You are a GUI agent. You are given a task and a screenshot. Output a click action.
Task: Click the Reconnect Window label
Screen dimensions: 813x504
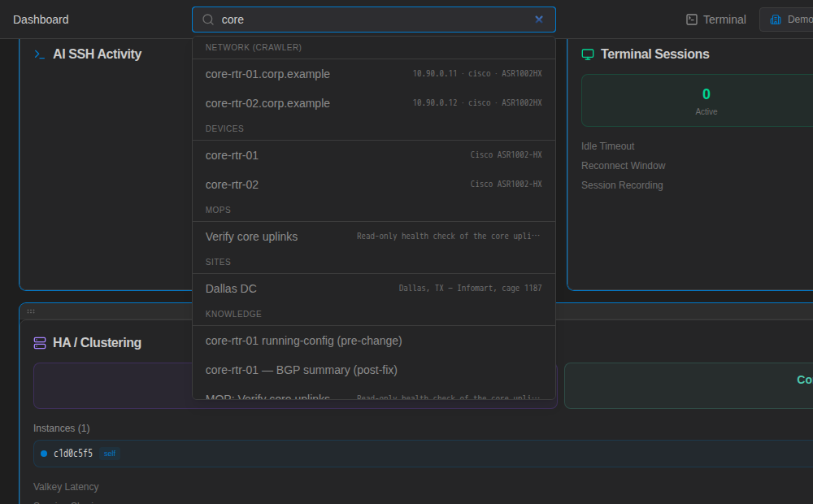click(x=624, y=166)
